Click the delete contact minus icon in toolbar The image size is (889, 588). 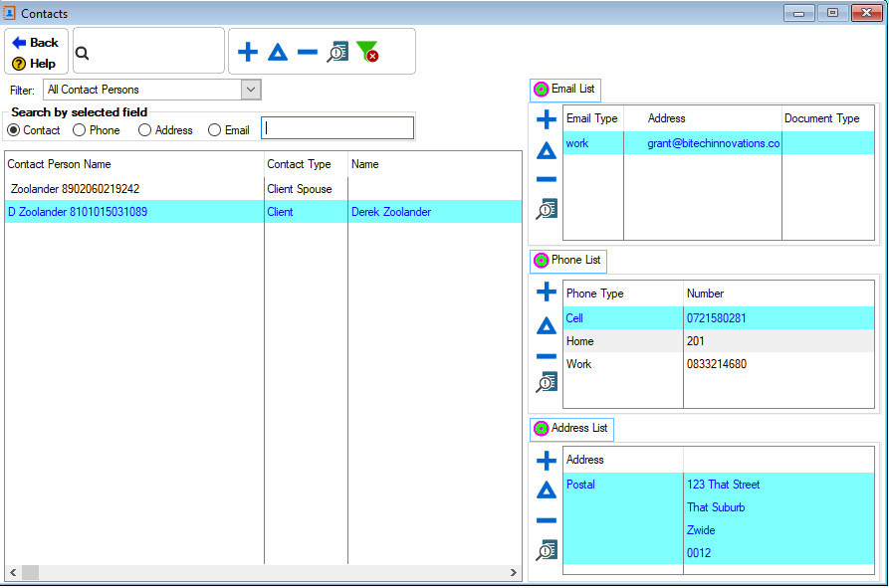pos(308,53)
